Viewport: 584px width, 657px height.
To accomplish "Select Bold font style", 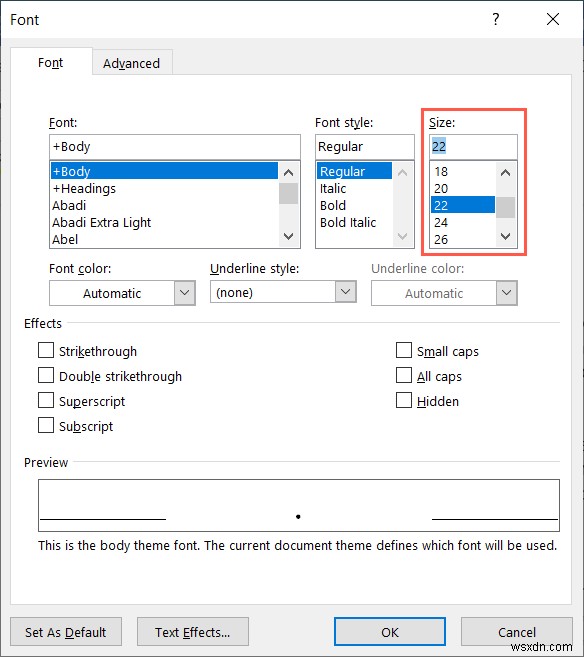I will 354,205.
